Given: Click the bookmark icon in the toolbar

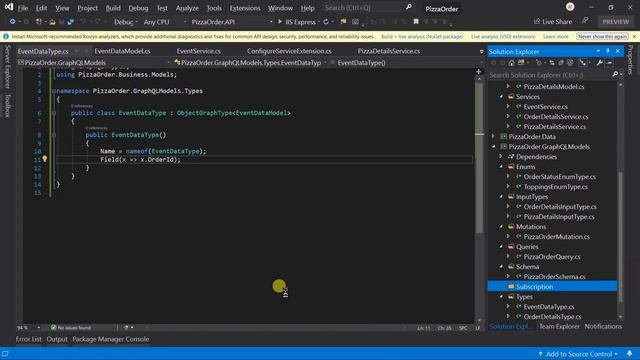Looking at the screenshot, I should [416, 22].
